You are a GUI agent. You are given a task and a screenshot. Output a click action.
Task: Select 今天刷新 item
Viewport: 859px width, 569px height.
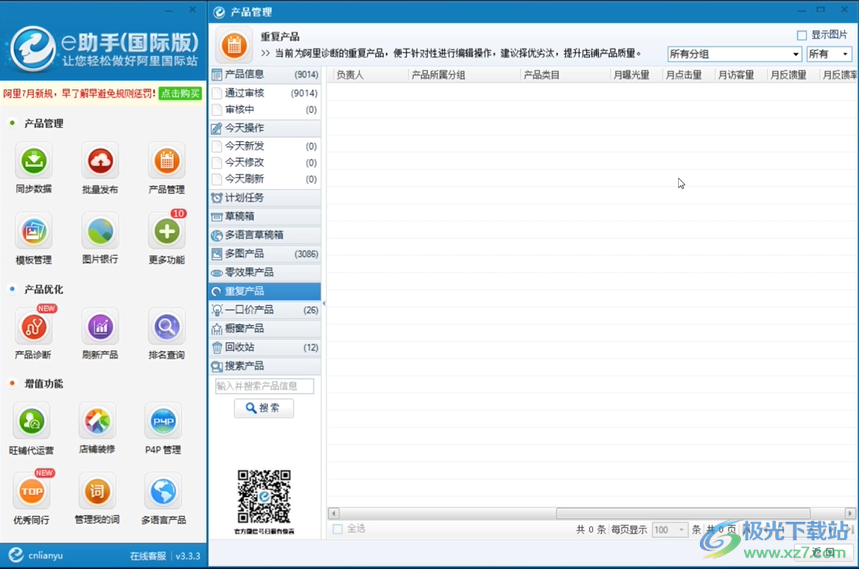265,179
